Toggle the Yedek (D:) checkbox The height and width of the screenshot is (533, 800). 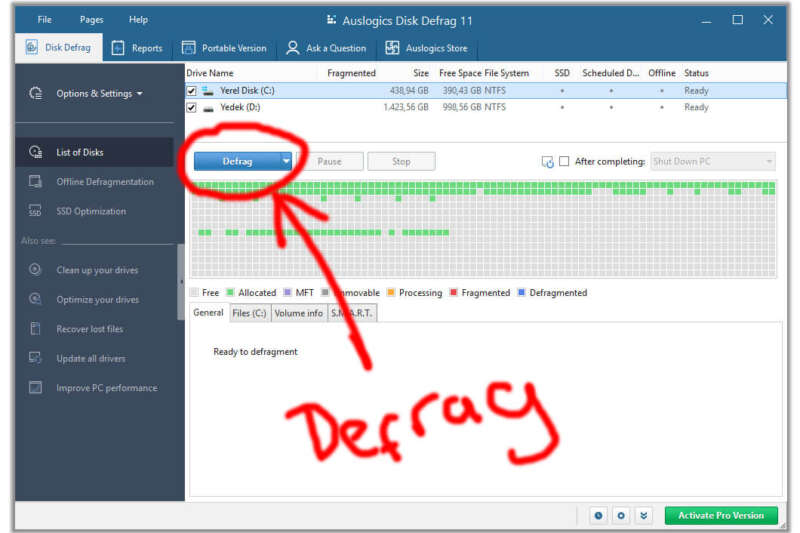pyautogui.click(x=191, y=108)
